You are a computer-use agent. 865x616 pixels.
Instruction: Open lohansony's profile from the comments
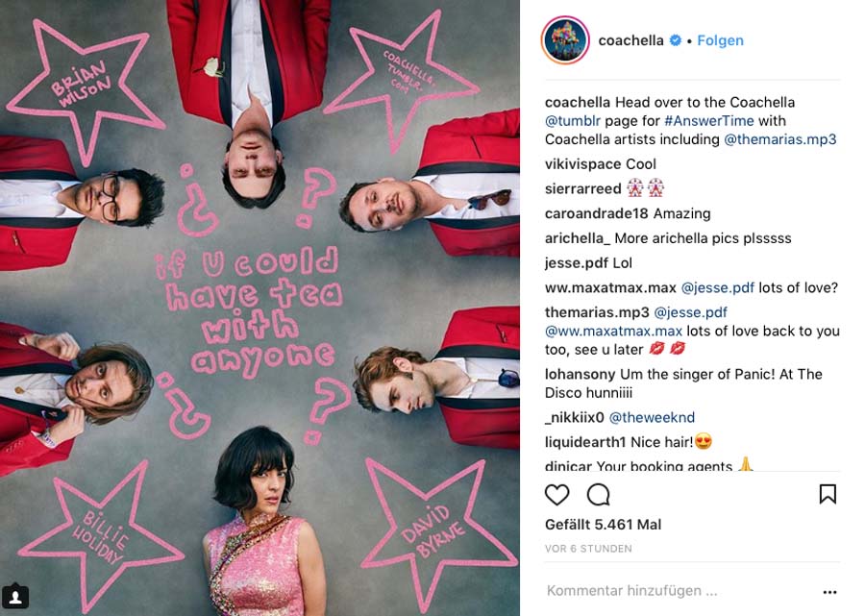(580, 375)
